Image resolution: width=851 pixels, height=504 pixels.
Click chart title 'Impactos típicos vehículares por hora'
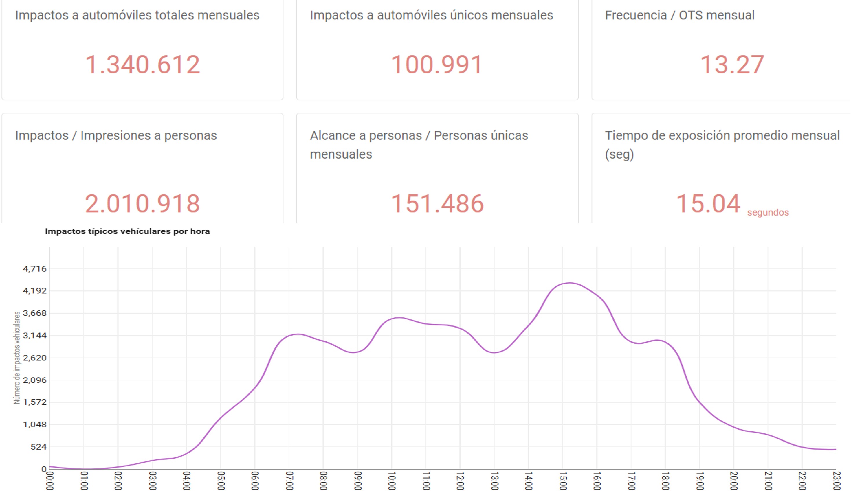(x=127, y=231)
